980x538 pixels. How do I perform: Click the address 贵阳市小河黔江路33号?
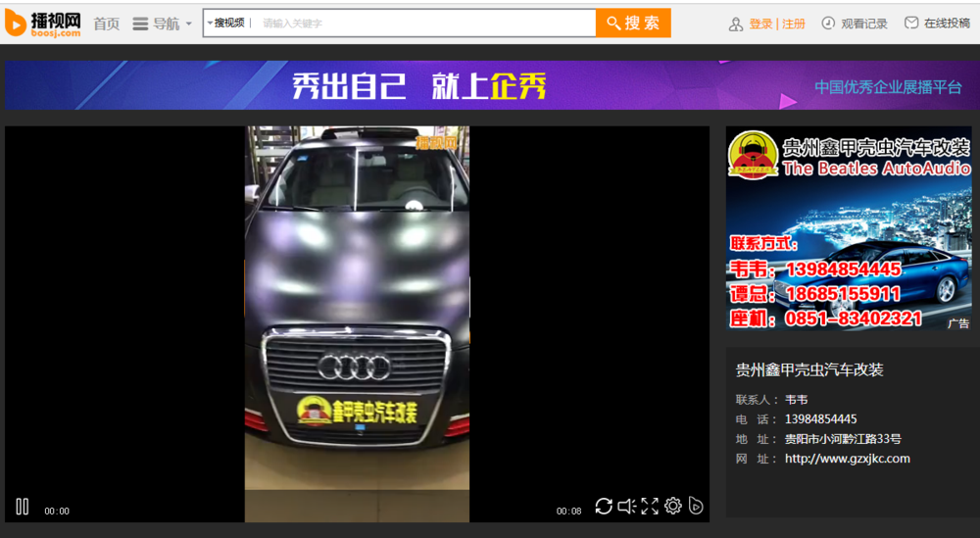tap(843, 439)
